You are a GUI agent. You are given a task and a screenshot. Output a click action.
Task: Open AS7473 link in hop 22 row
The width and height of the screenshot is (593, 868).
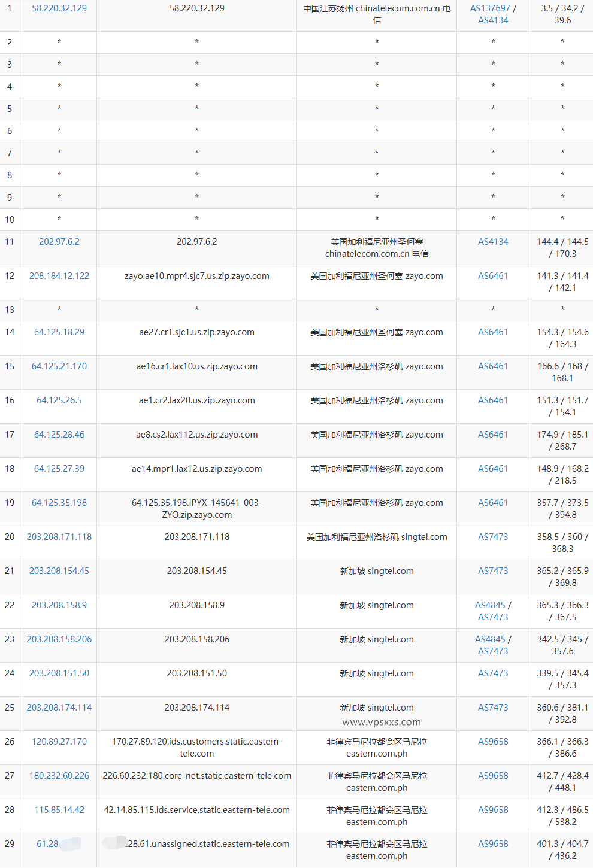(493, 617)
